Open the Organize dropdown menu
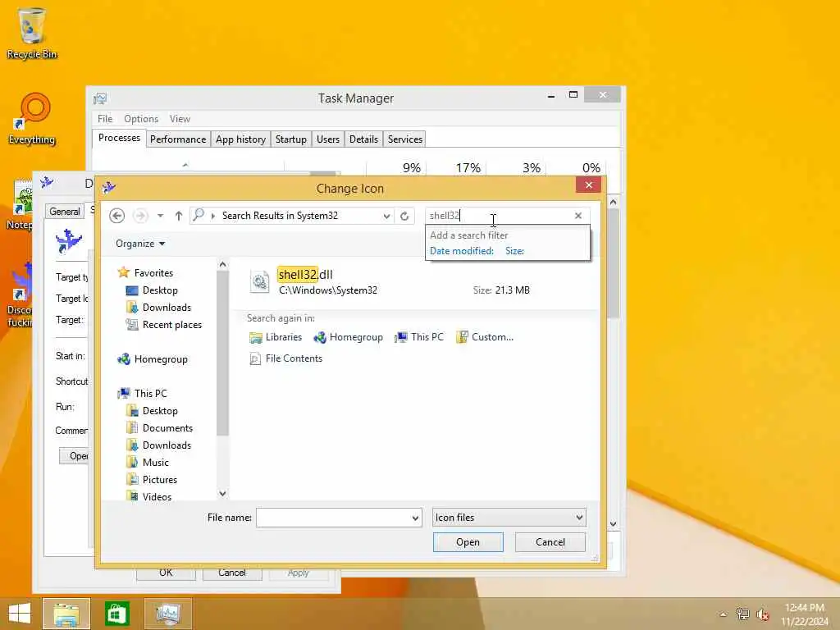Screen dimensions: 840x630 (x=140, y=244)
